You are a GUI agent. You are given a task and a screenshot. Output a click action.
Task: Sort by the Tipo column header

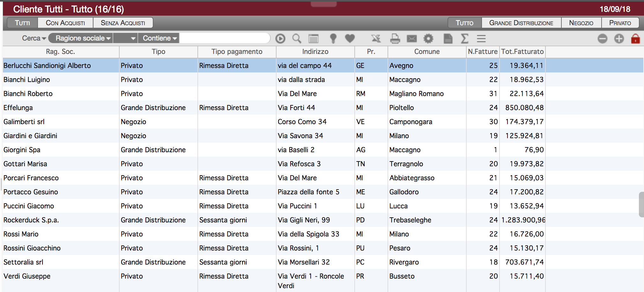(x=159, y=52)
